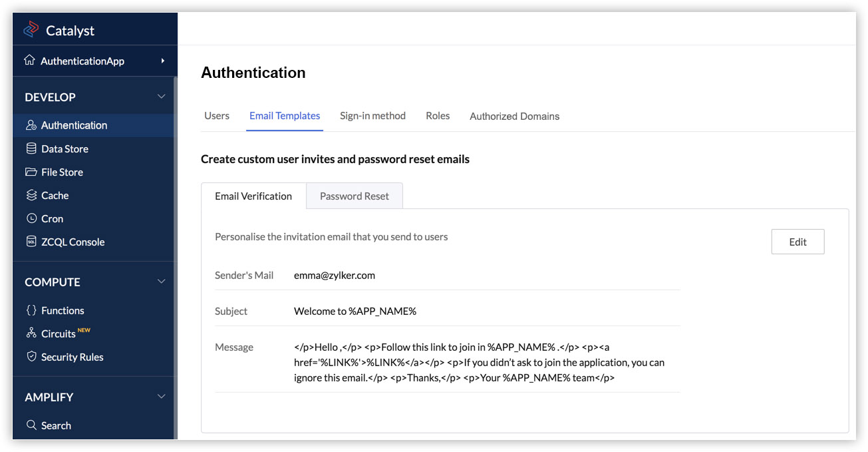Viewport: 868px width, 452px height.
Task: Click the Data Store database icon
Action: click(31, 148)
